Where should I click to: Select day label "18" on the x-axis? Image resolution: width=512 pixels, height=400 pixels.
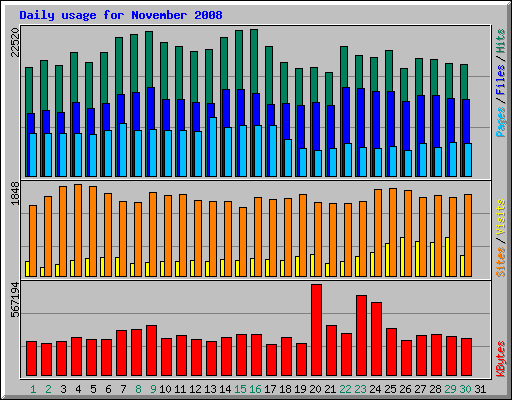[x=285, y=389]
